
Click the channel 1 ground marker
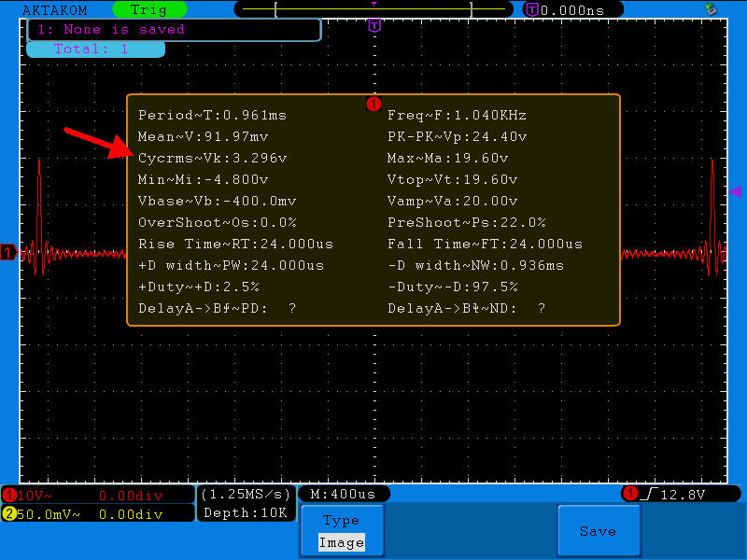tap(8, 252)
